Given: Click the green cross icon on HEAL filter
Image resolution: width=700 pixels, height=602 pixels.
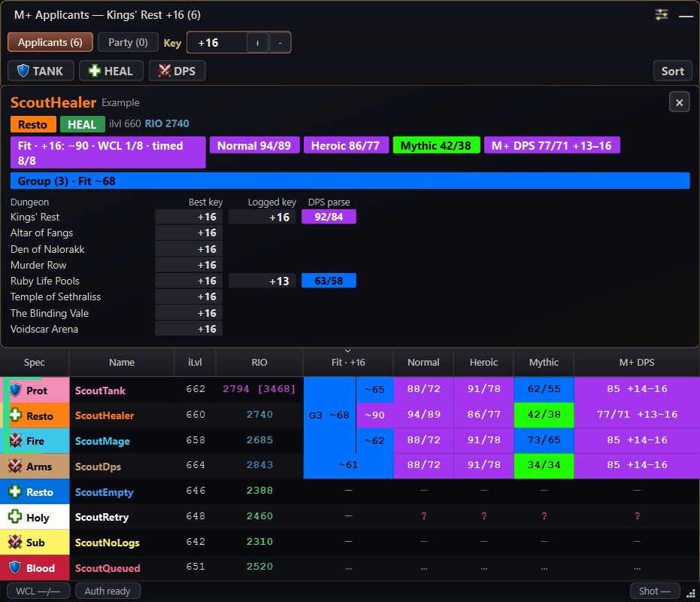Looking at the screenshot, I should tap(94, 71).
